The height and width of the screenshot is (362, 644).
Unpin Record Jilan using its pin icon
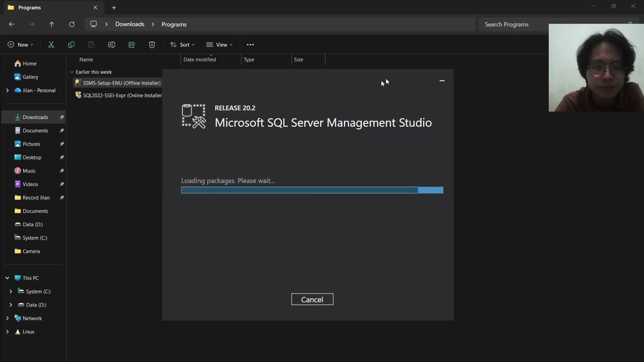click(62, 198)
